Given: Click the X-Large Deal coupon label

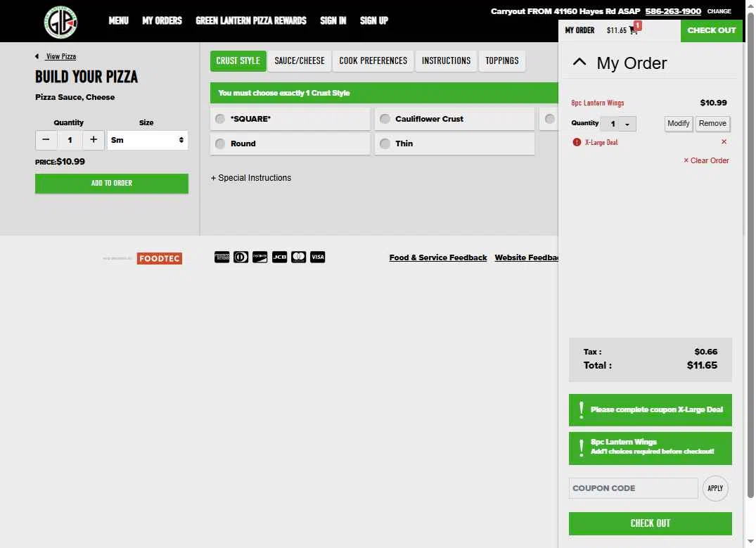Looking at the screenshot, I should (601, 142).
